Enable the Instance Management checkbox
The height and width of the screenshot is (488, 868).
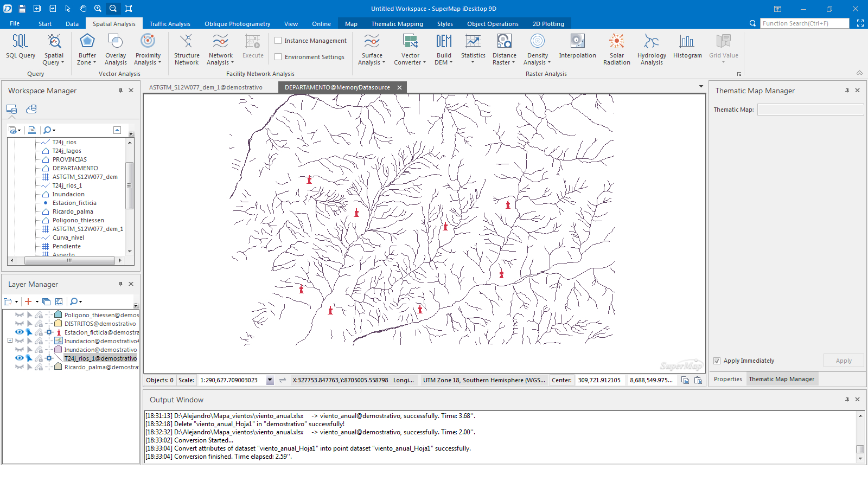coord(278,41)
